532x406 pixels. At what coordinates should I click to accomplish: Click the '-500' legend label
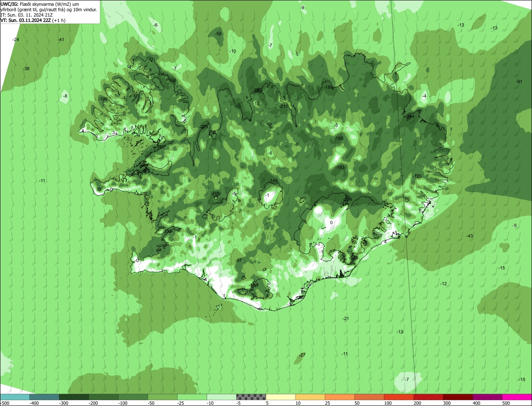[x=5, y=403]
